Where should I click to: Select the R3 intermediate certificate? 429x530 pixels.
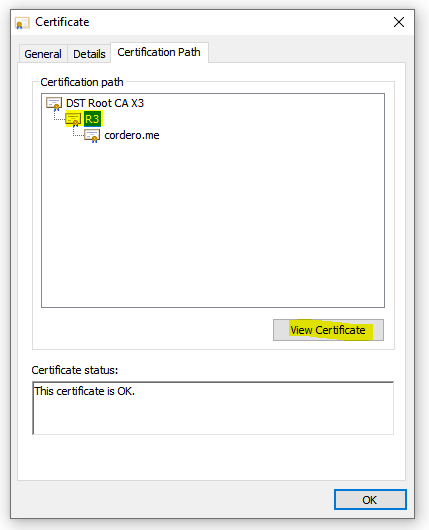tap(92, 119)
